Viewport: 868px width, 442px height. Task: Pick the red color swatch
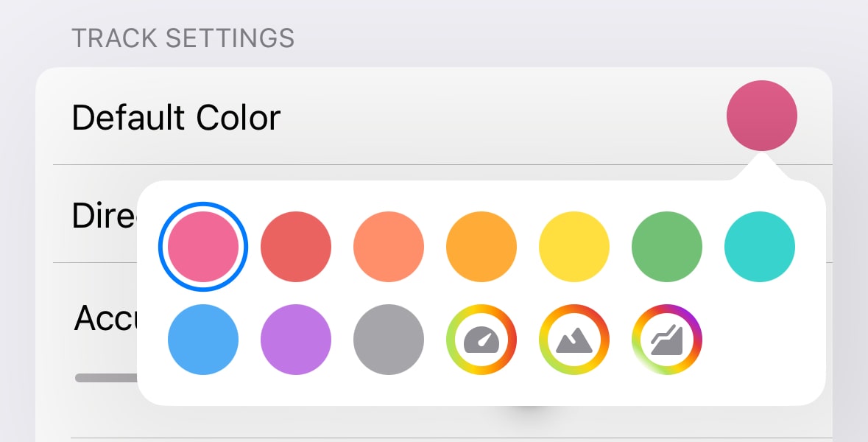pos(296,247)
